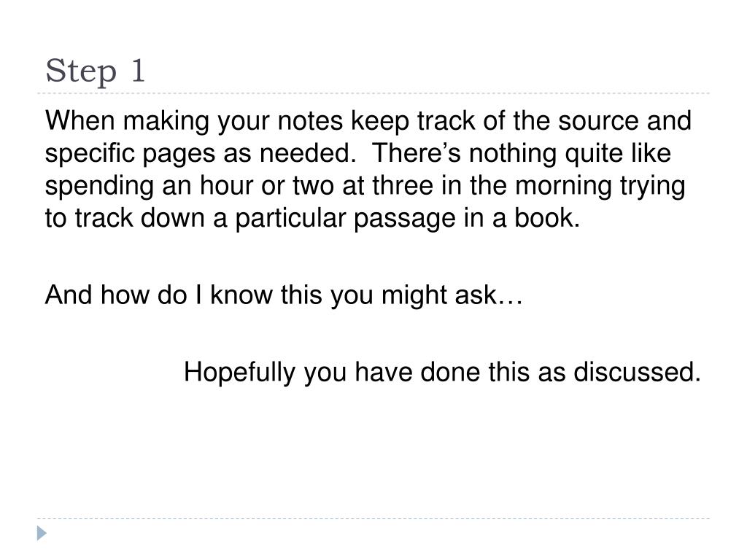Click the dashed line above the footer
This screenshot has width=747, height=560.
click(373, 518)
